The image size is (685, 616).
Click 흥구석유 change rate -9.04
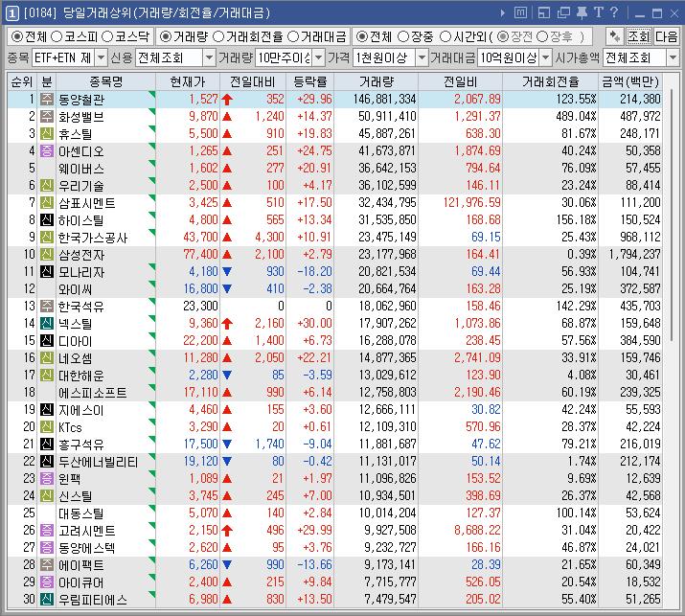[x=318, y=444]
